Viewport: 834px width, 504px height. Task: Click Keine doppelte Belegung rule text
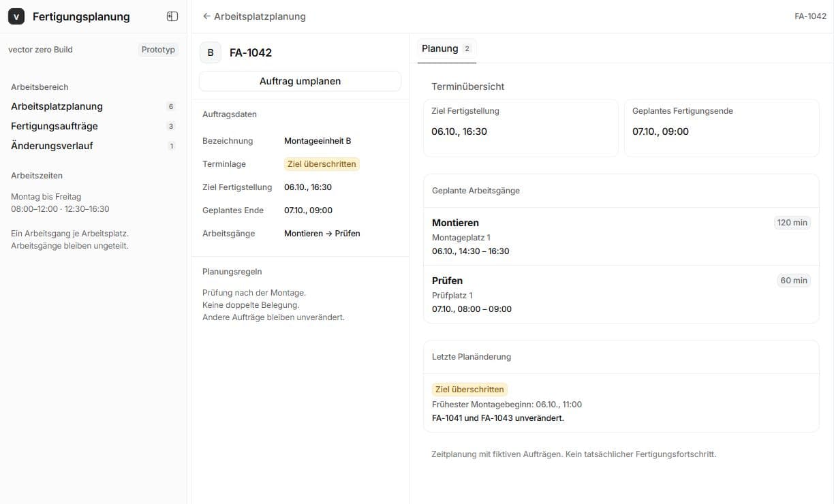[251, 305]
